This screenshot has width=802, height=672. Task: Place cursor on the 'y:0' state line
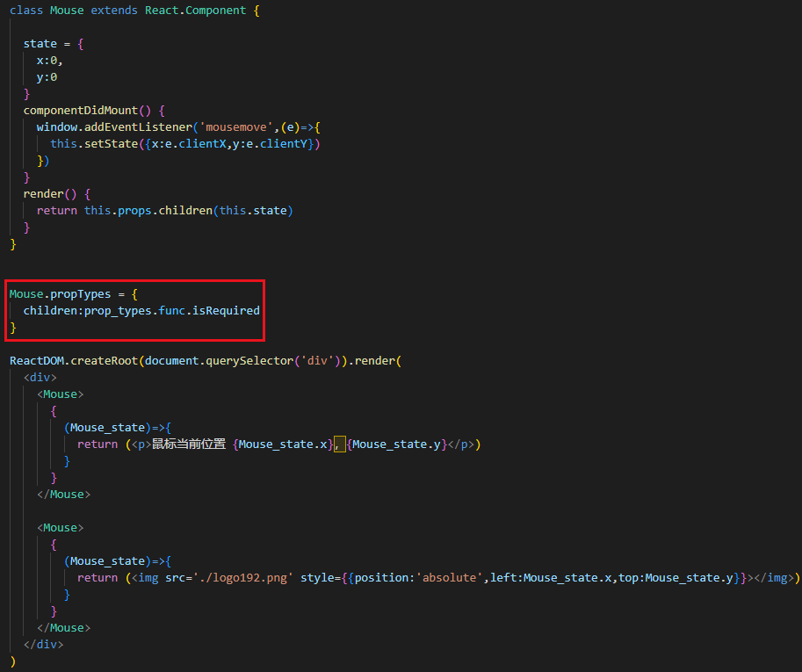tap(47, 77)
